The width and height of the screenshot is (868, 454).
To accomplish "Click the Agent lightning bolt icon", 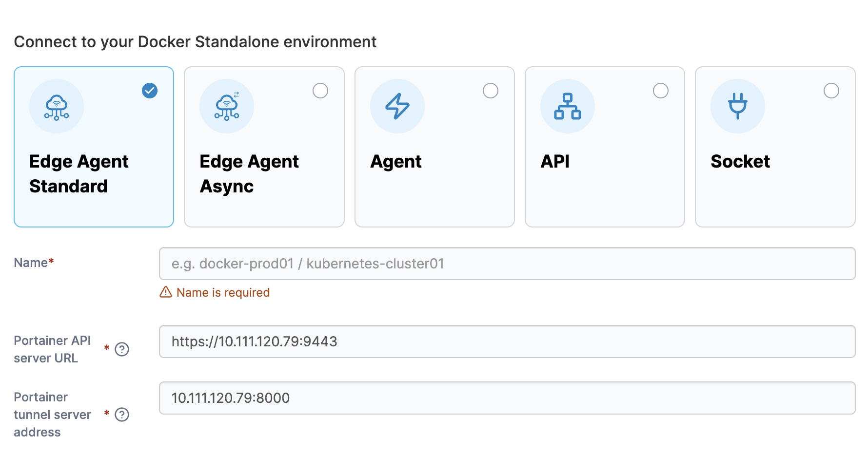I will click(x=397, y=106).
